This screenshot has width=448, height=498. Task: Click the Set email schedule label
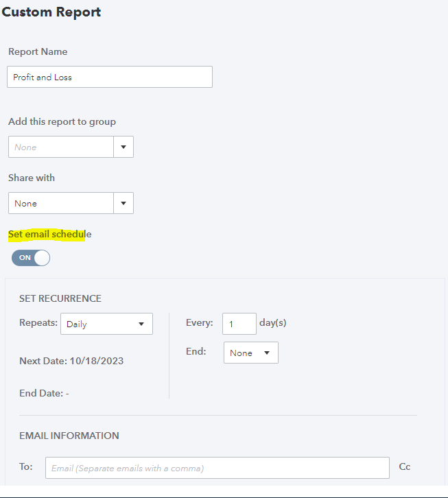click(49, 235)
